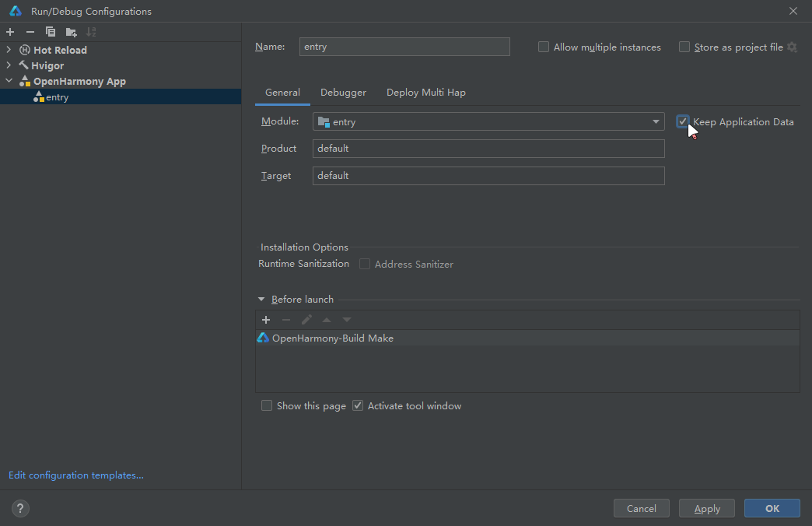Expand the Hvigor tree node
This screenshot has width=812, height=526.
tap(9, 65)
